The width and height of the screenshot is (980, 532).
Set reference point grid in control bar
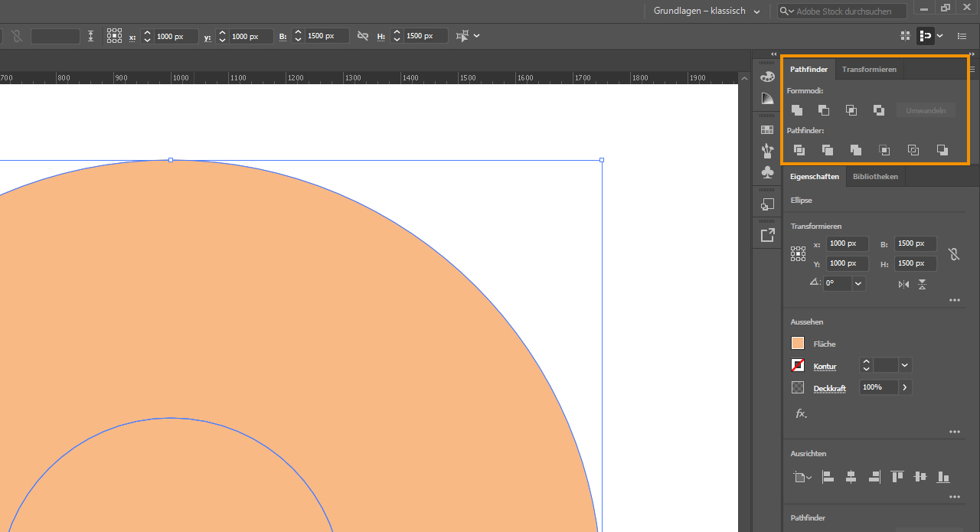[x=114, y=36]
